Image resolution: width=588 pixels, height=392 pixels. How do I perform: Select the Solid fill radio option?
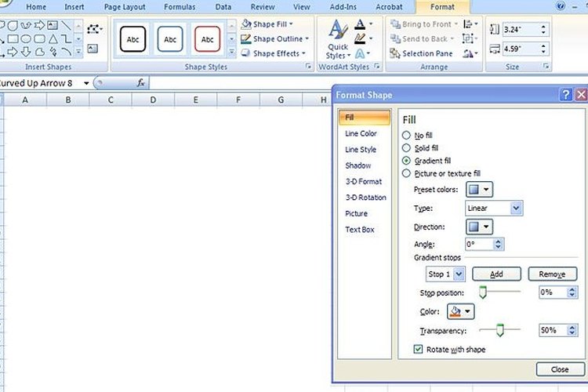[406, 148]
